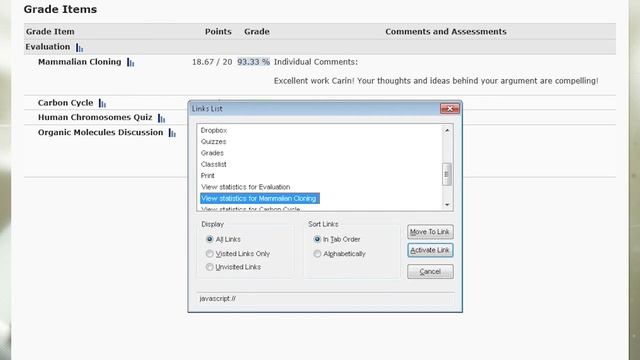
Task: Click the Grade Items heading
Action: coord(60,9)
